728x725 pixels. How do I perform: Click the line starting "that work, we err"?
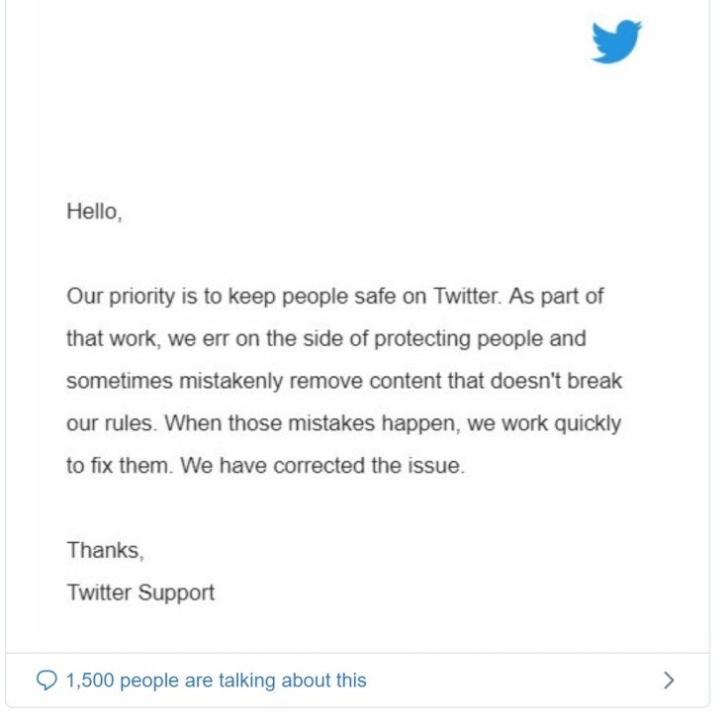(x=325, y=338)
